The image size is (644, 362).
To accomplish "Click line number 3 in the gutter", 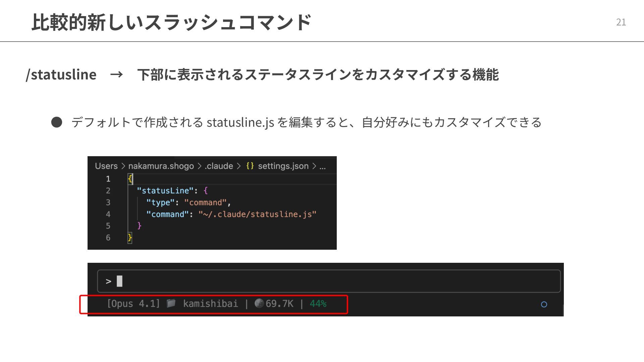I will coord(108,202).
